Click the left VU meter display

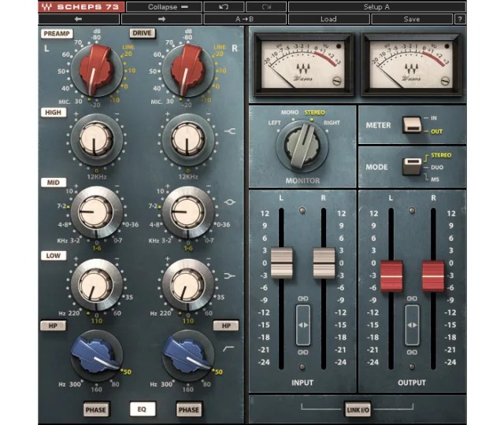click(302, 65)
